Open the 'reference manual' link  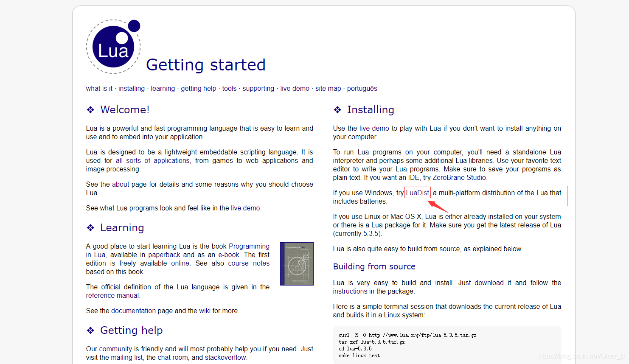click(112, 295)
